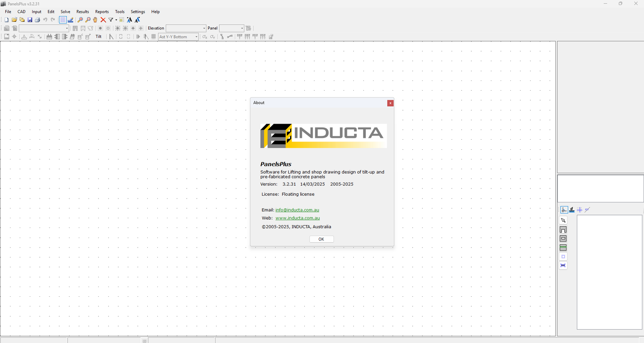Click the decrease text size A icon

138,20
